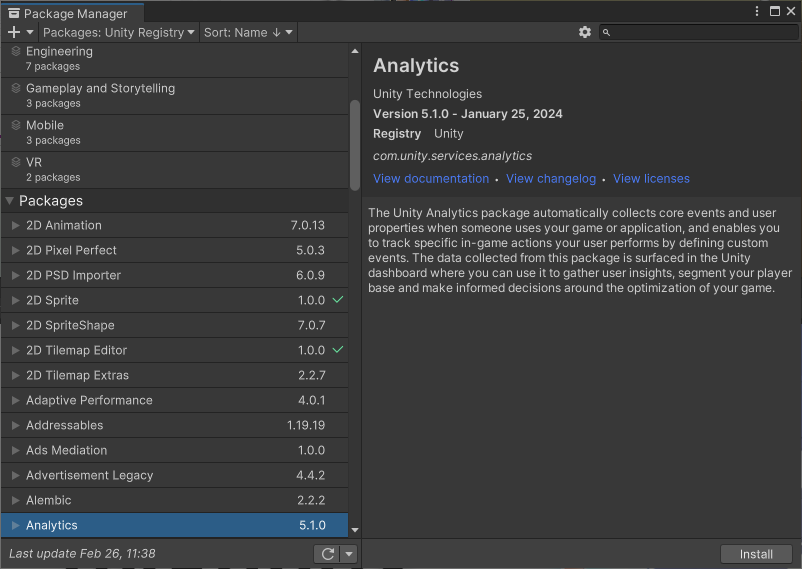The image size is (802, 569).
Task: Click the Gameplay and Storytelling layers icon
Action: coord(16,88)
